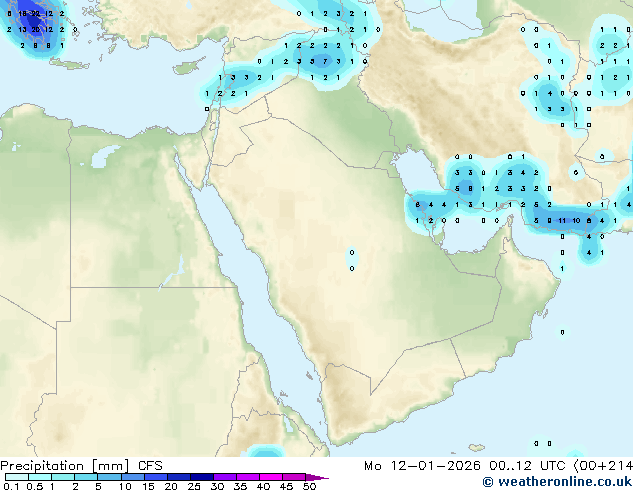Click the '7' precipitation value over northern Iraq
Image resolution: width=634 pixels, height=490 pixels.
pos(325,62)
